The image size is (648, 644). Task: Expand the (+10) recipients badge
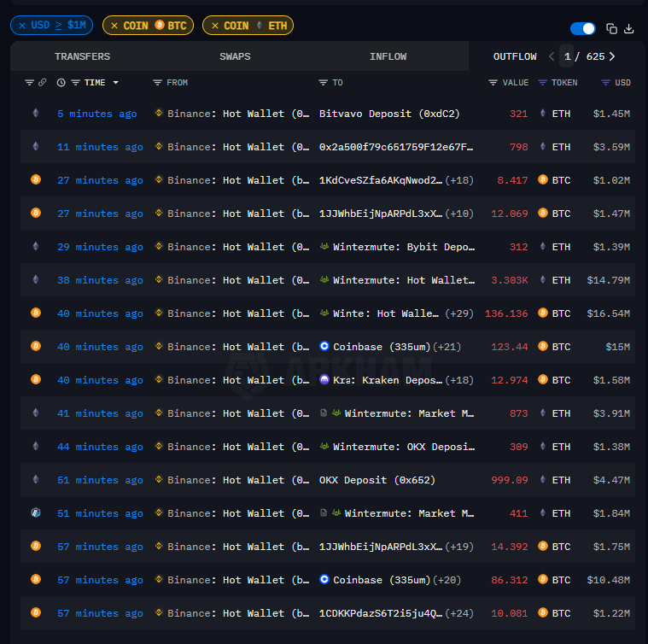[x=459, y=214]
